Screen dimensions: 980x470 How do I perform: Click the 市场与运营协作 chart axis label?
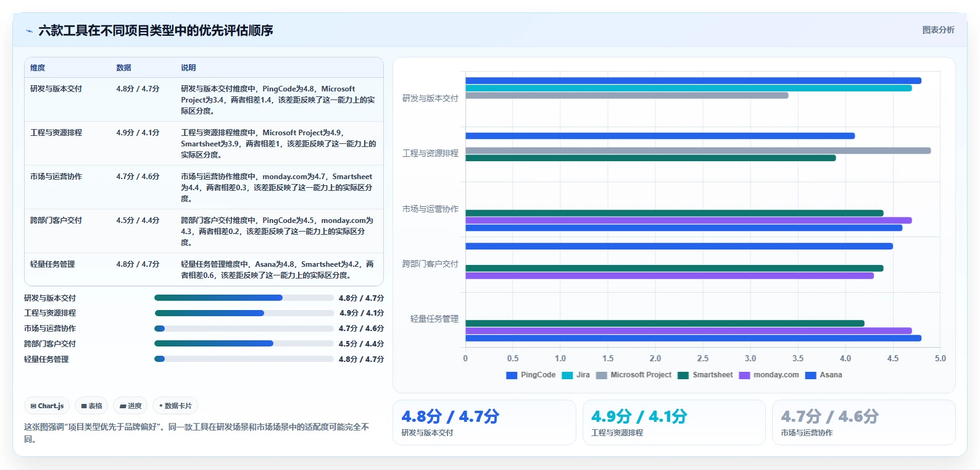(x=430, y=209)
